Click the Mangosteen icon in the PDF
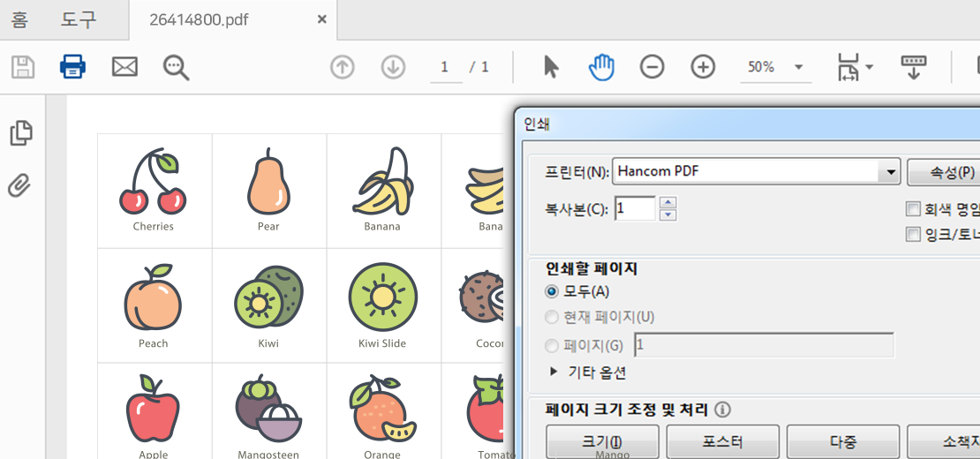Image resolution: width=980 pixels, height=459 pixels. [268, 408]
